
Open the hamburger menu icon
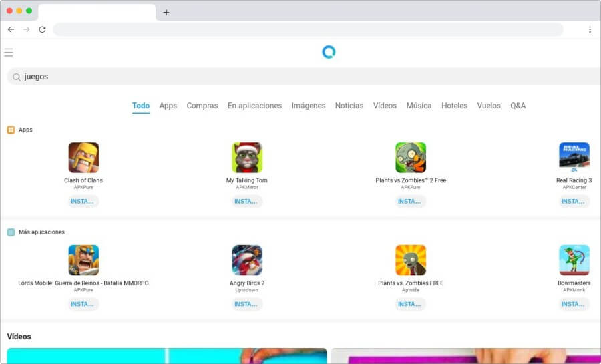9,53
